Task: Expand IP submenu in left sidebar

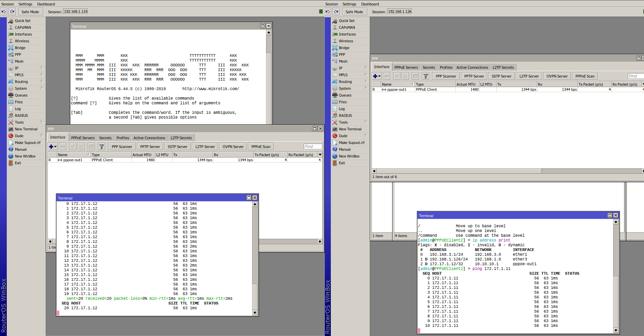Action: pyautogui.click(x=42, y=68)
